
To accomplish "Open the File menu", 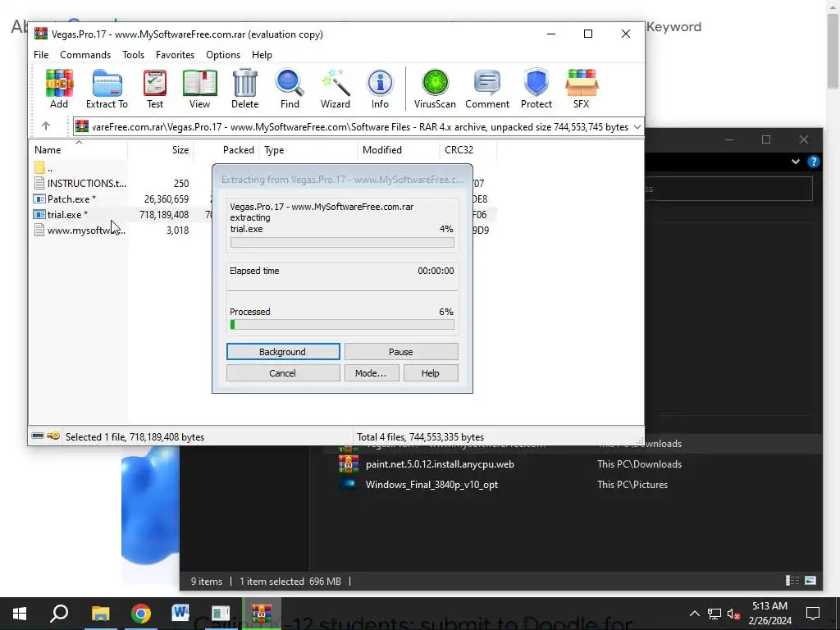I will click(41, 55).
